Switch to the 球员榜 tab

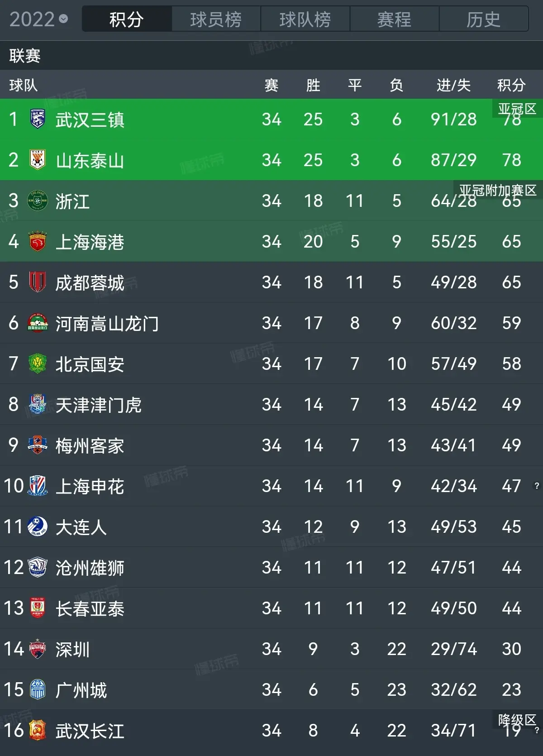[216, 19]
